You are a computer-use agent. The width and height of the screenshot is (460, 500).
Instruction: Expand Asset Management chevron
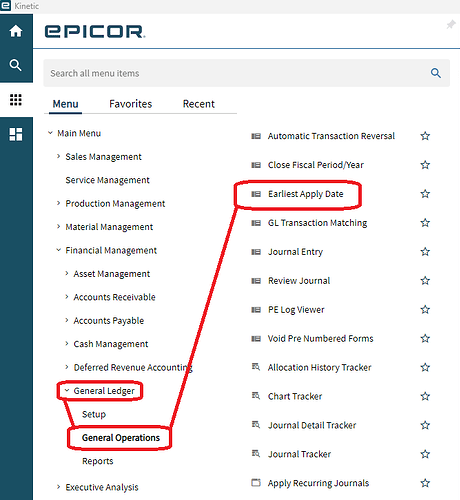[67, 273]
